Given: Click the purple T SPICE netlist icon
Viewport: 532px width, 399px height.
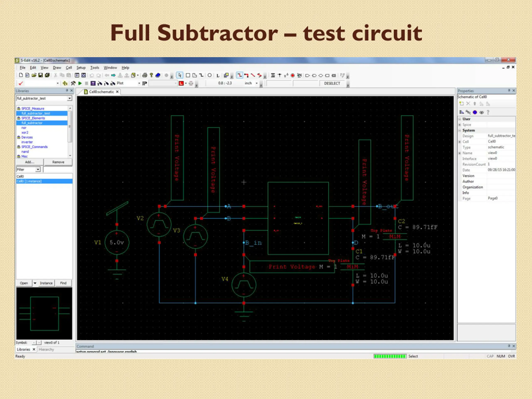Looking at the screenshot, I should pos(93,83).
